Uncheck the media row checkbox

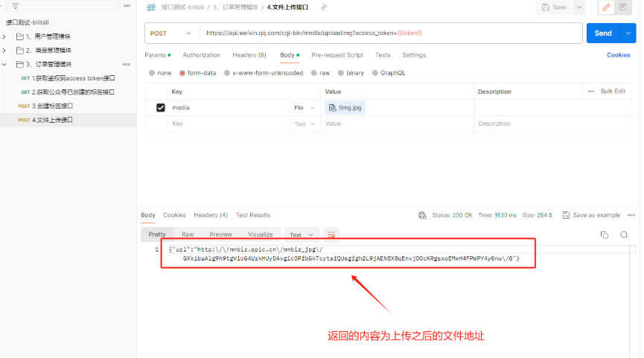click(161, 108)
